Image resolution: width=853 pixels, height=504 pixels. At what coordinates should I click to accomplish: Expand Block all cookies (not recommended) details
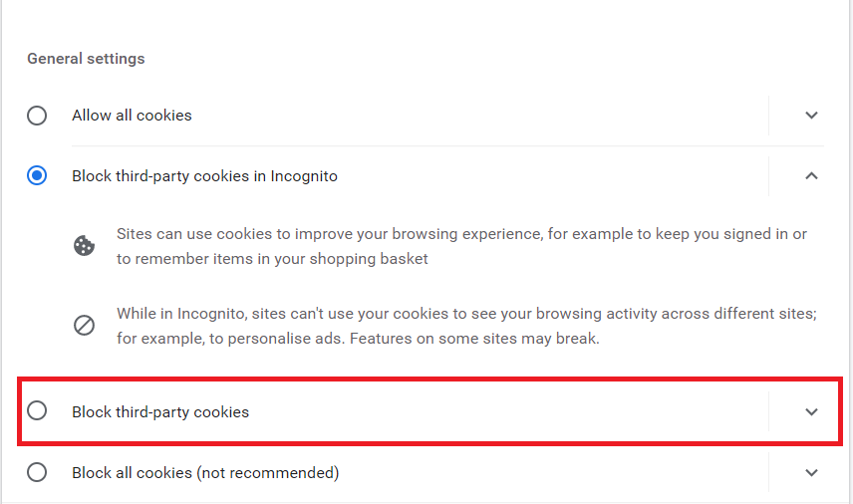pos(811,472)
